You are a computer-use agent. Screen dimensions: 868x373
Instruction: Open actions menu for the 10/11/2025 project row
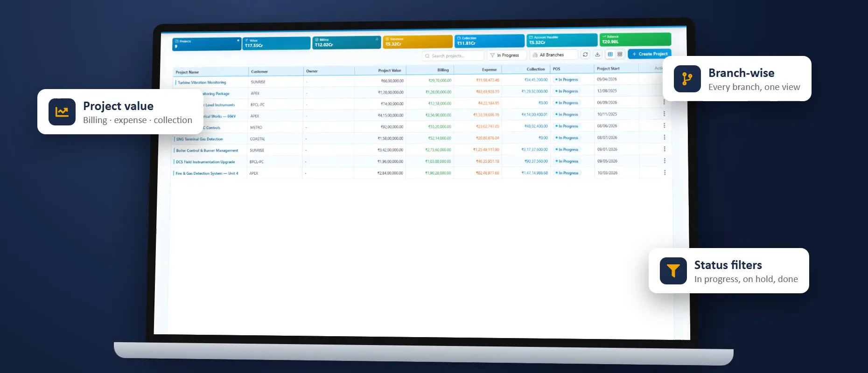[664, 114]
